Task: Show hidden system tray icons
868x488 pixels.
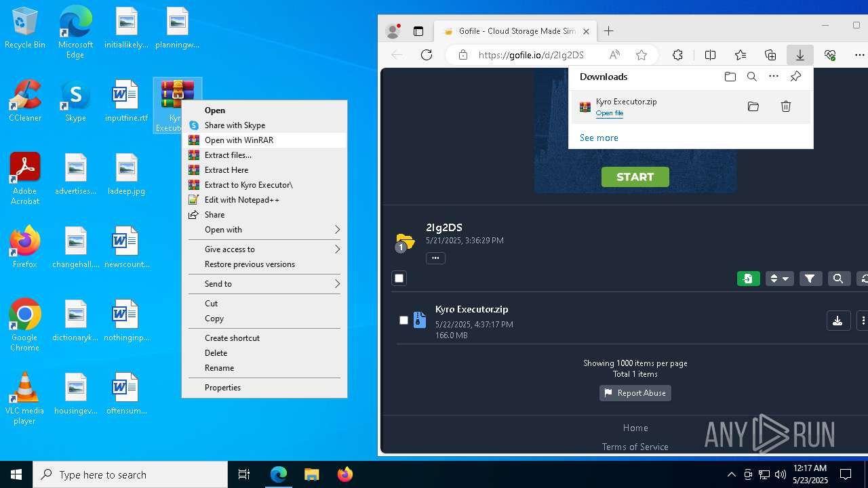Action: pos(731,474)
